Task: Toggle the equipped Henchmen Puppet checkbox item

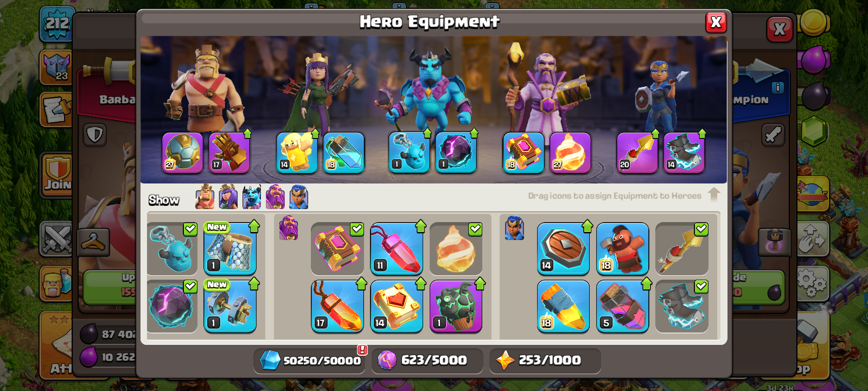Action: [x=172, y=249]
